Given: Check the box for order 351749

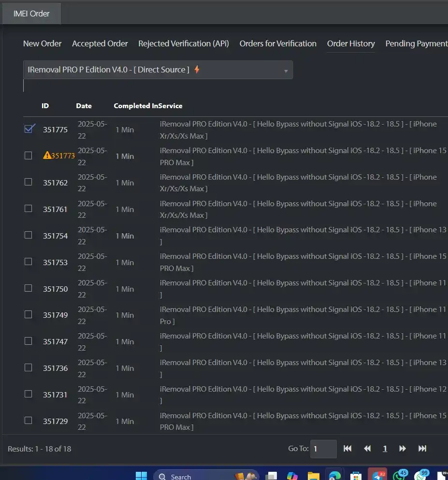Looking at the screenshot, I should tap(28, 315).
